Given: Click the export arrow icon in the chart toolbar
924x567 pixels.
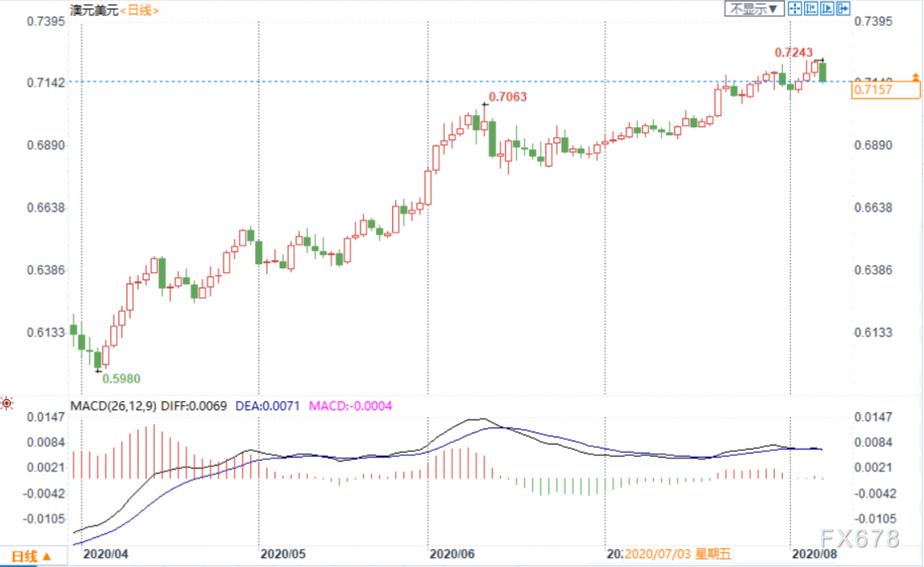Looking at the screenshot, I should click(843, 9).
